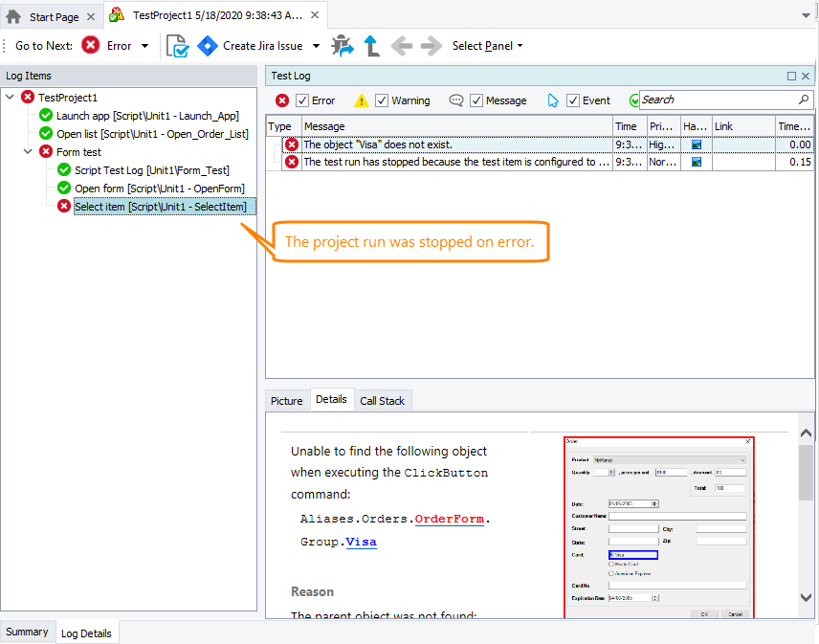Click the order form screenshot thumbnail
This screenshot has height=644, width=819.
(x=658, y=526)
